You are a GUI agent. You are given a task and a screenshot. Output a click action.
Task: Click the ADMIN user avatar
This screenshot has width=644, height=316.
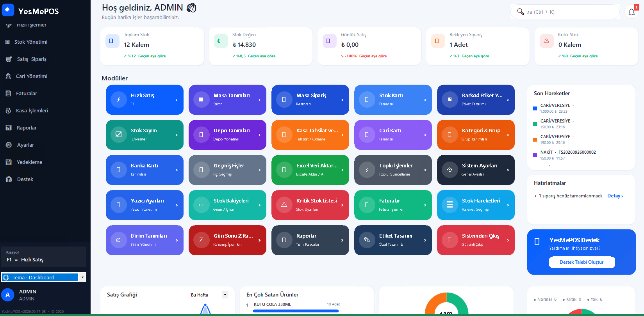coord(7,295)
